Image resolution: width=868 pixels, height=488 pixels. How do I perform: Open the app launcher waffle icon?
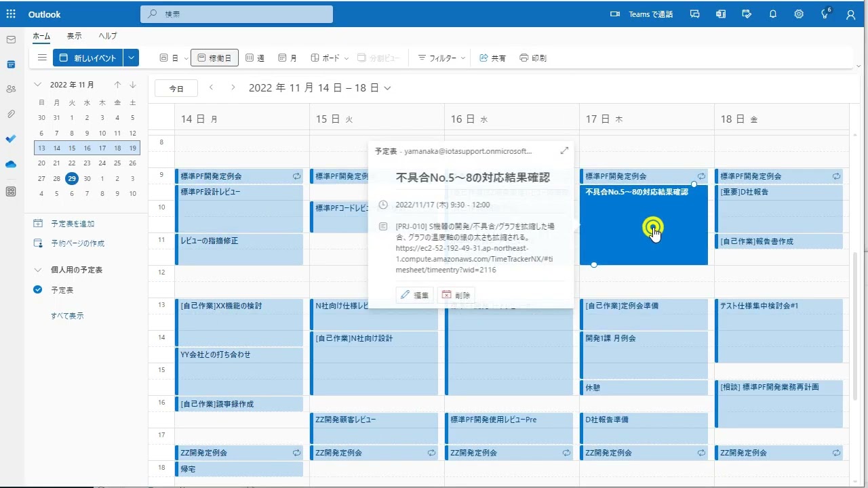pyautogui.click(x=11, y=14)
